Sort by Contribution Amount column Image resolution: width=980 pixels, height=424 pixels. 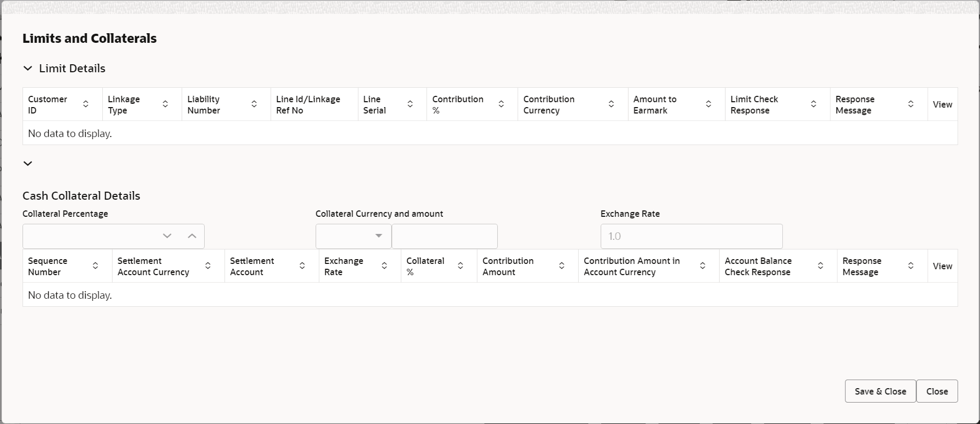(562, 266)
